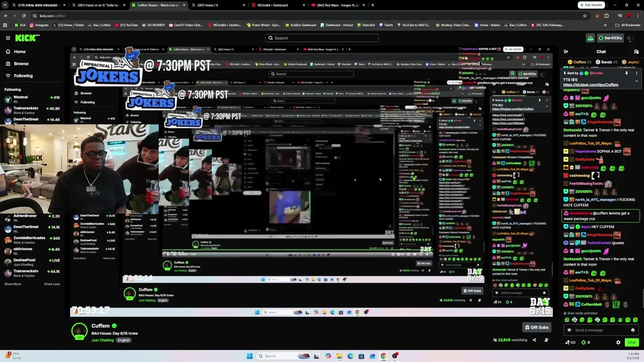Click in the Send a message field

[601, 330]
